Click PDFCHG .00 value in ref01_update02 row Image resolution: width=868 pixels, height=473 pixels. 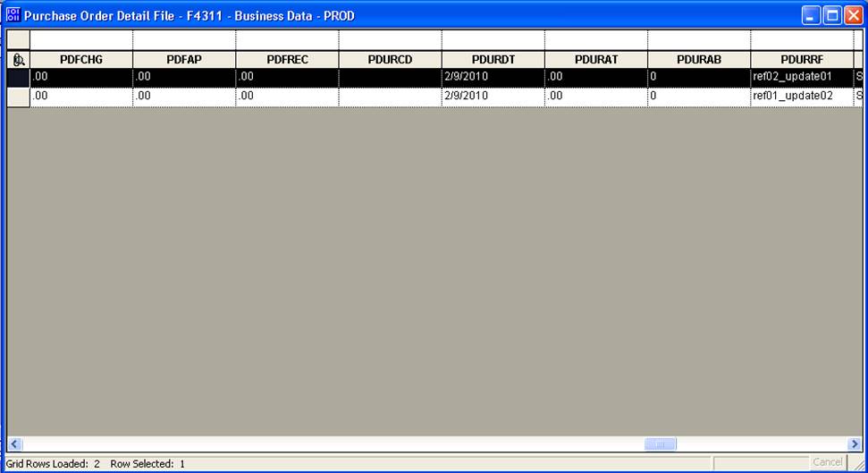coord(81,97)
